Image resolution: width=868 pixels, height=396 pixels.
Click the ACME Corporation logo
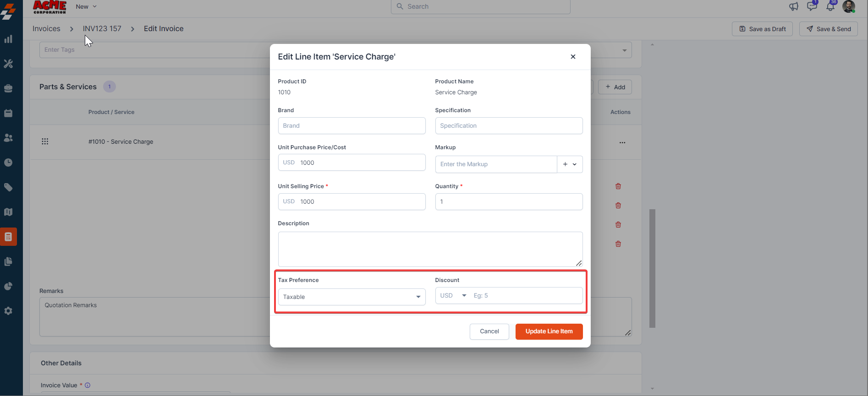[50, 7]
